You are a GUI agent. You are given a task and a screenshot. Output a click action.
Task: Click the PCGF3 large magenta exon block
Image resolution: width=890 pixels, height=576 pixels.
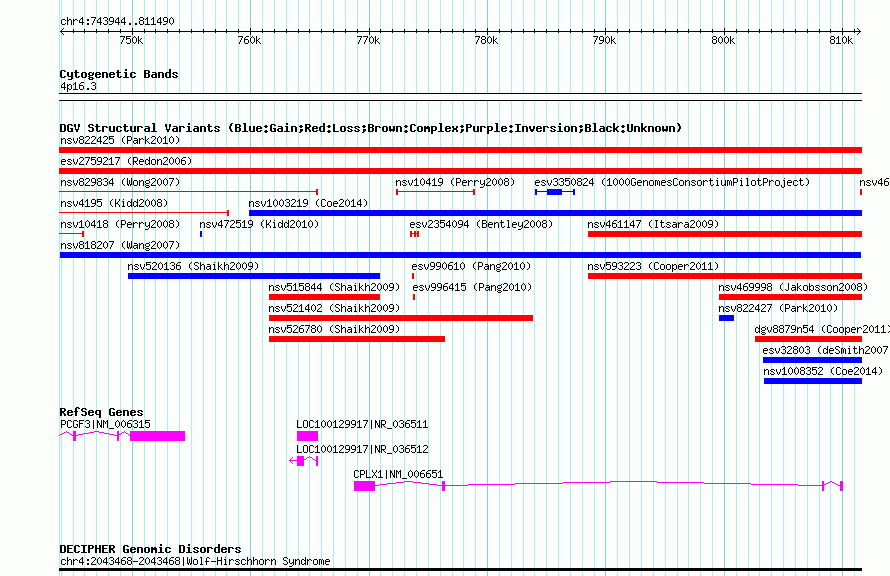point(157,436)
